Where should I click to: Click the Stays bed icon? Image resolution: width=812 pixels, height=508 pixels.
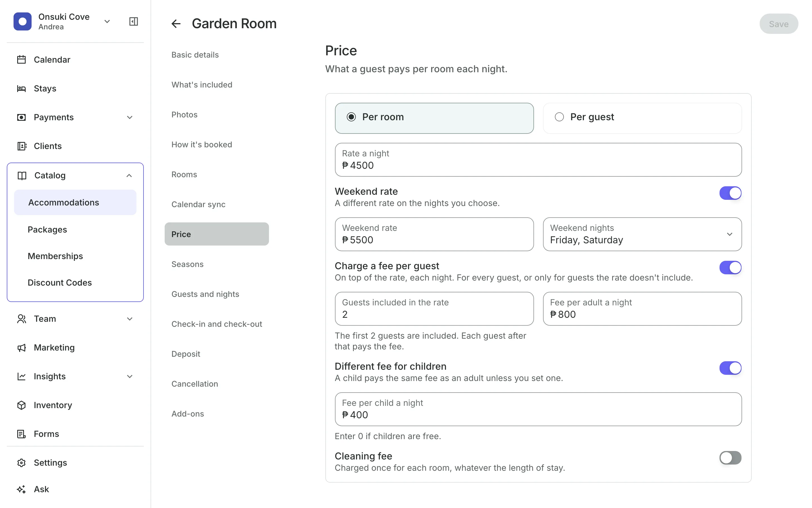pyautogui.click(x=21, y=88)
